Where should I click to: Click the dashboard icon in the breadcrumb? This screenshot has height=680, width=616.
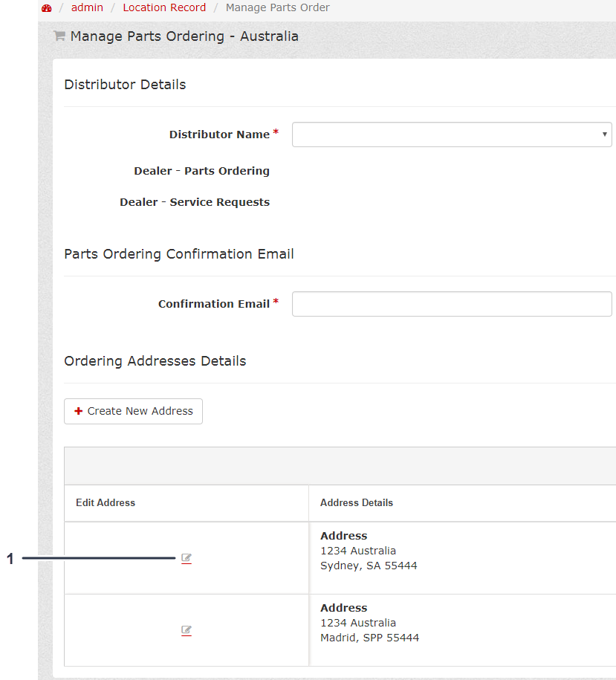(x=47, y=8)
